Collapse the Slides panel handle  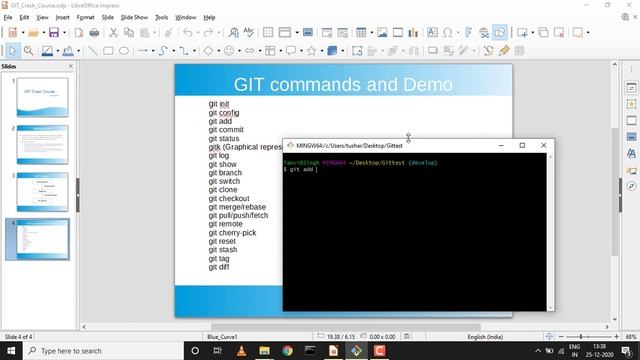pyautogui.click(x=78, y=195)
